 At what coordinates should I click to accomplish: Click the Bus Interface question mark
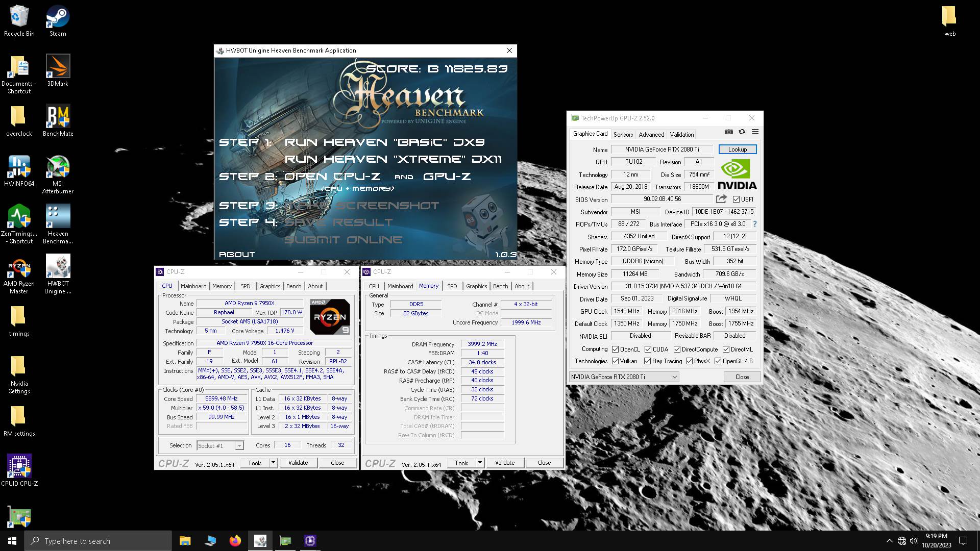[x=754, y=224]
